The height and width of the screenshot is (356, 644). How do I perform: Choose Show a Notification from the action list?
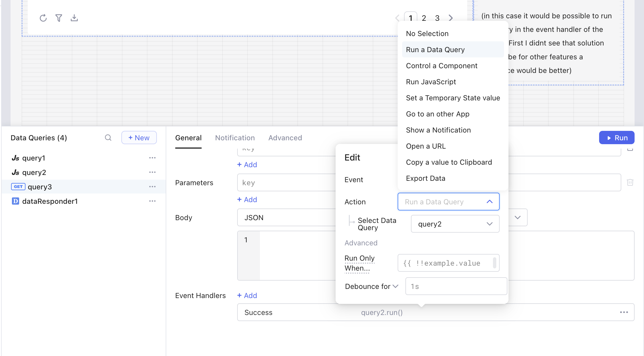coord(438,130)
